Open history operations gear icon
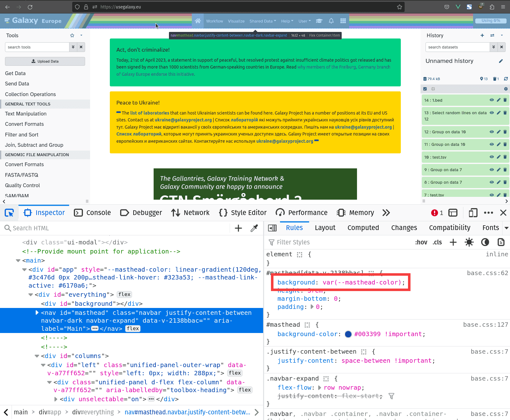The height and width of the screenshot is (420, 510). tap(506, 89)
